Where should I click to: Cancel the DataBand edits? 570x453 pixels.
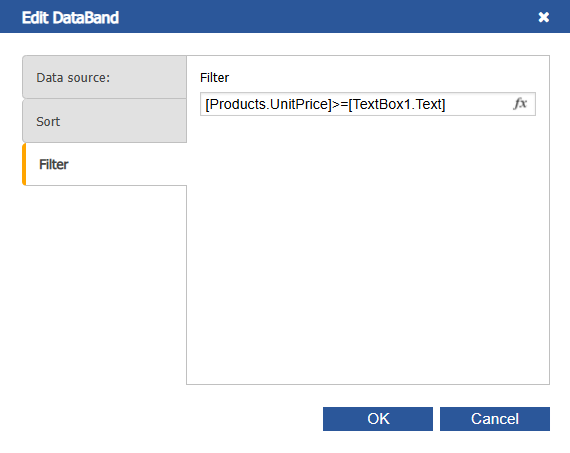coord(495,419)
